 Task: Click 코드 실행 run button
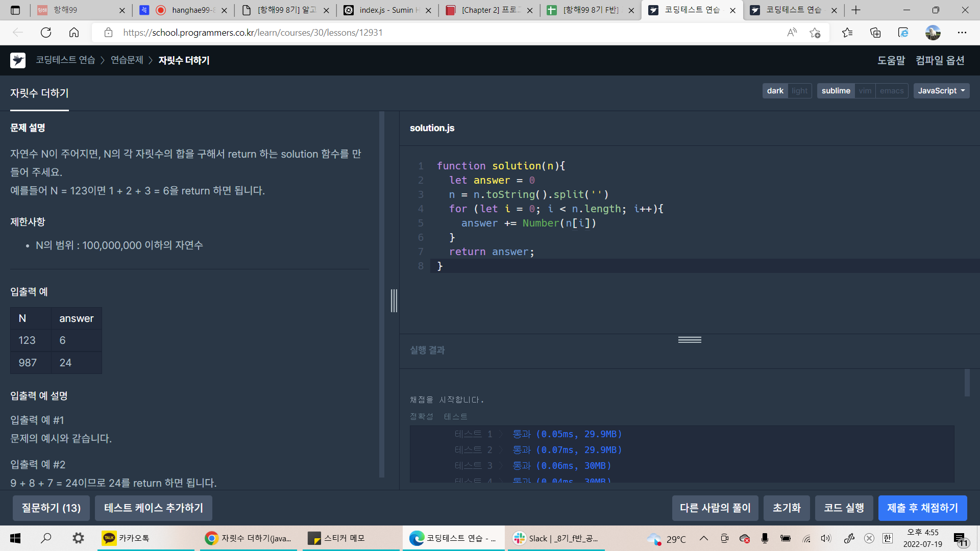click(x=843, y=508)
